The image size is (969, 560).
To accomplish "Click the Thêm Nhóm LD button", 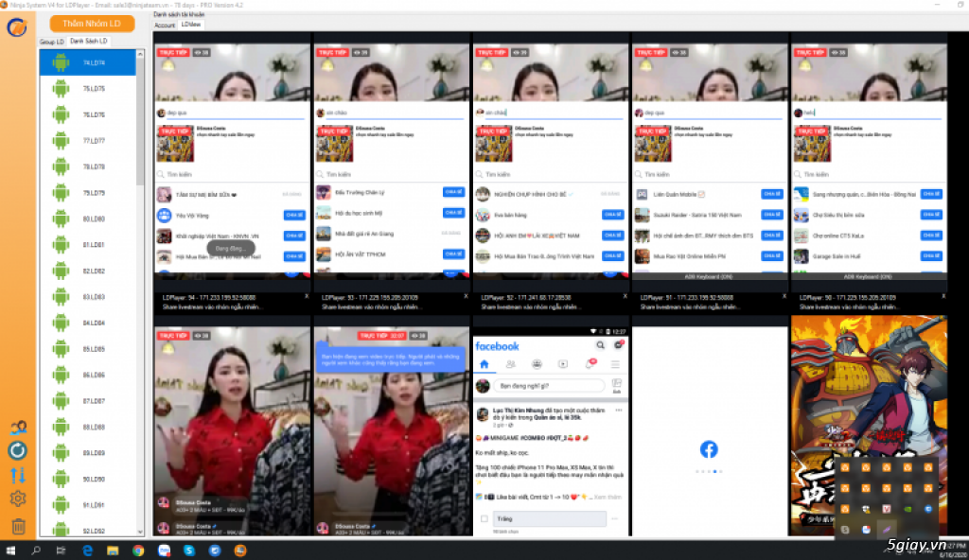I will click(x=92, y=24).
